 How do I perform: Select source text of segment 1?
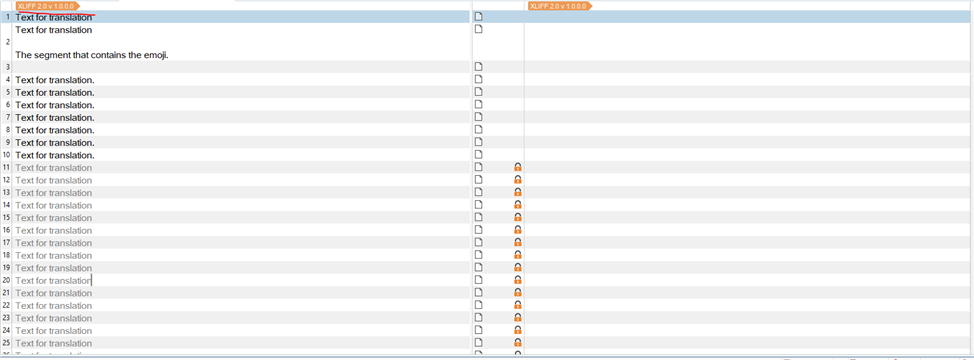coord(53,17)
